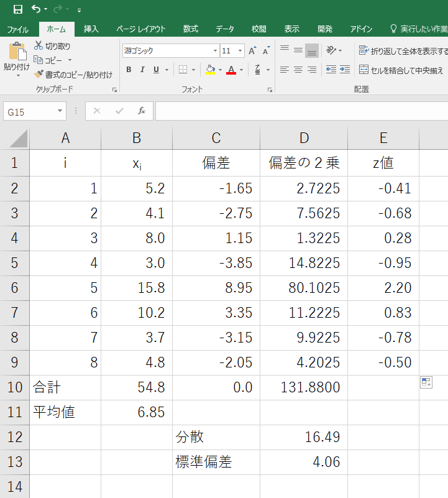Viewport: 448px width, 498px height.
Task: Click the Name Box showing G15
Action: (29, 111)
